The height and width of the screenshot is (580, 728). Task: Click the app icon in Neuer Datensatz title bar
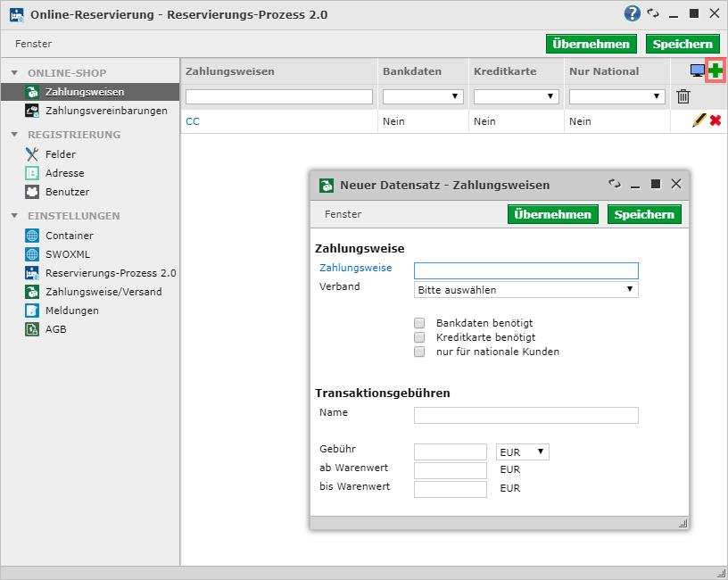point(327,186)
